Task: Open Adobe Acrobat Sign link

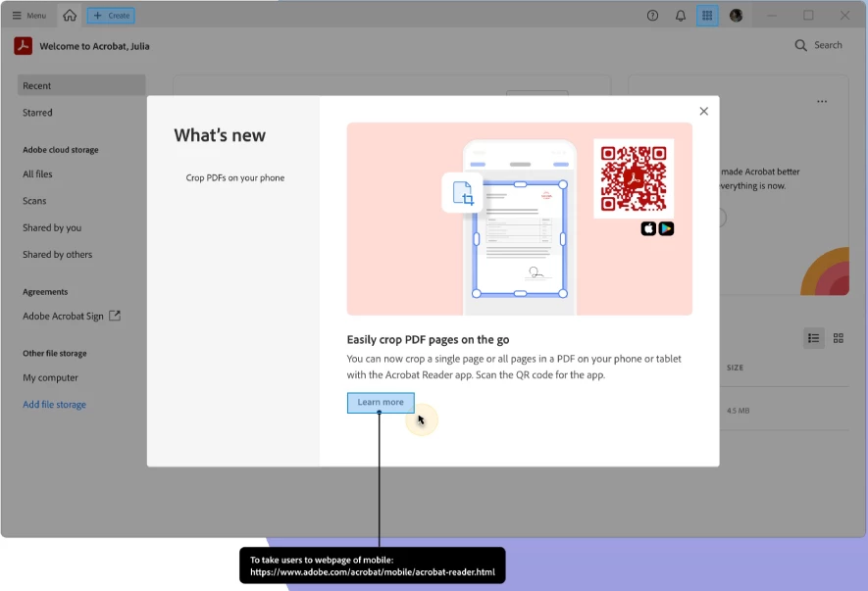Action: [63, 316]
